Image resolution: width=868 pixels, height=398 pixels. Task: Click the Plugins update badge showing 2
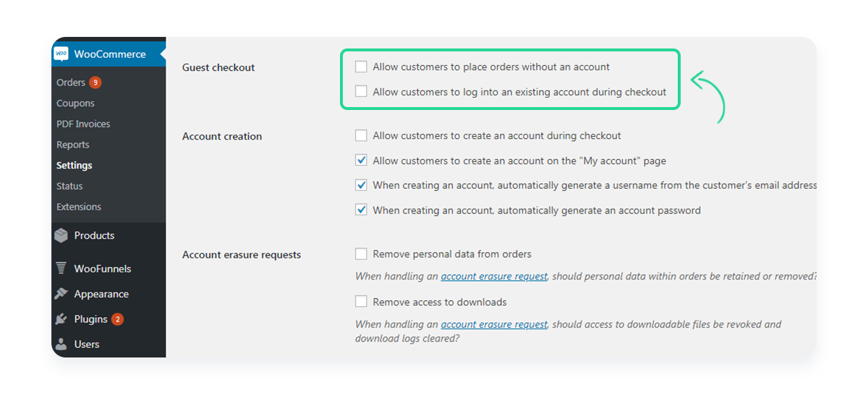[117, 319]
